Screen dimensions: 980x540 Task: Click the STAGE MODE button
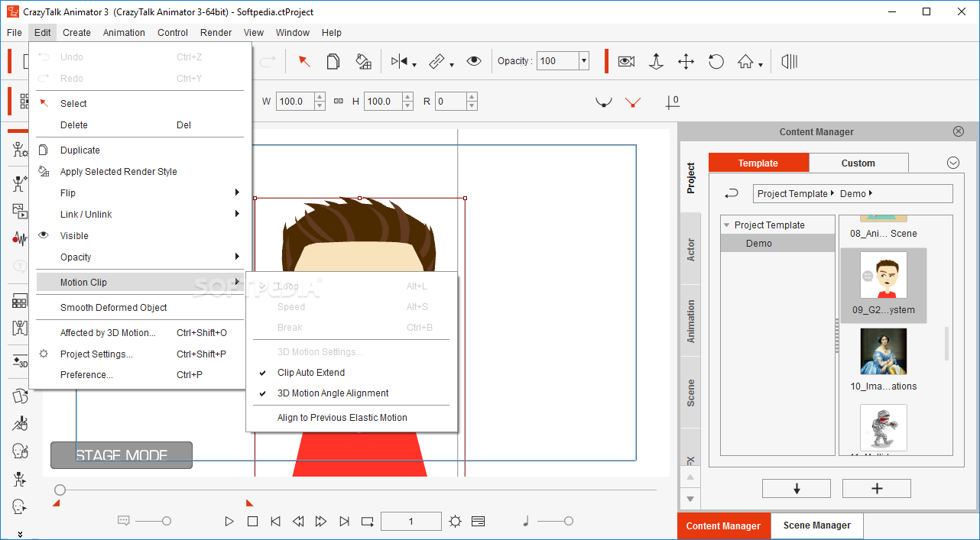122,455
